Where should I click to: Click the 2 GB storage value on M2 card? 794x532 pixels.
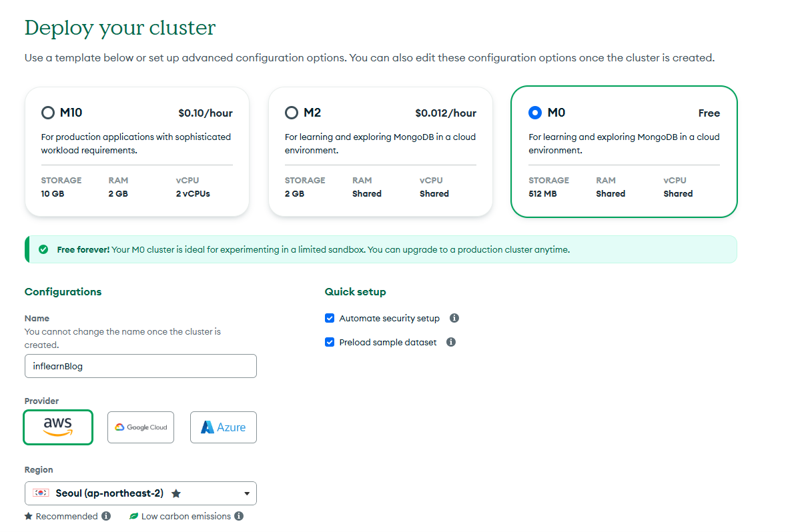(x=294, y=193)
